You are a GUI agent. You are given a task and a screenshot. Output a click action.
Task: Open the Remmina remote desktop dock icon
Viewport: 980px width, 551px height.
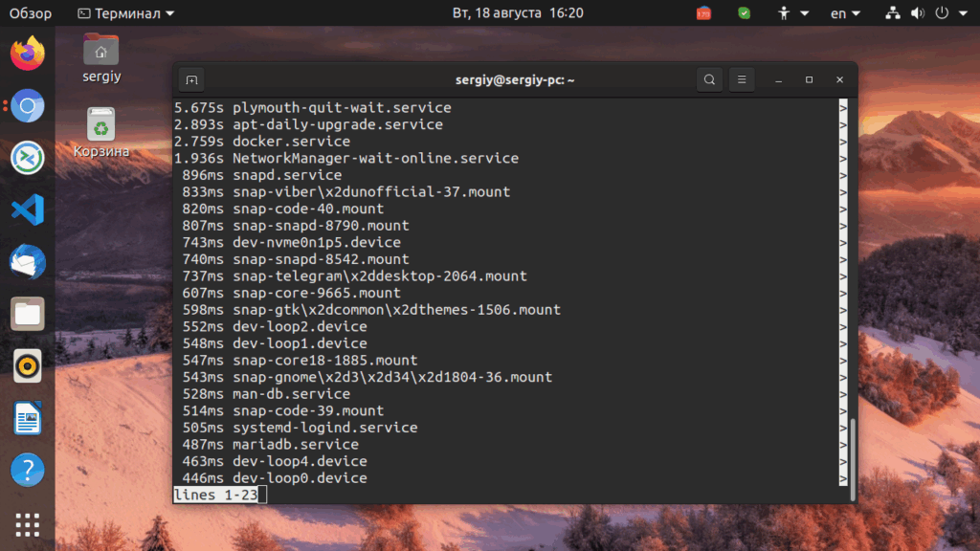[28, 158]
